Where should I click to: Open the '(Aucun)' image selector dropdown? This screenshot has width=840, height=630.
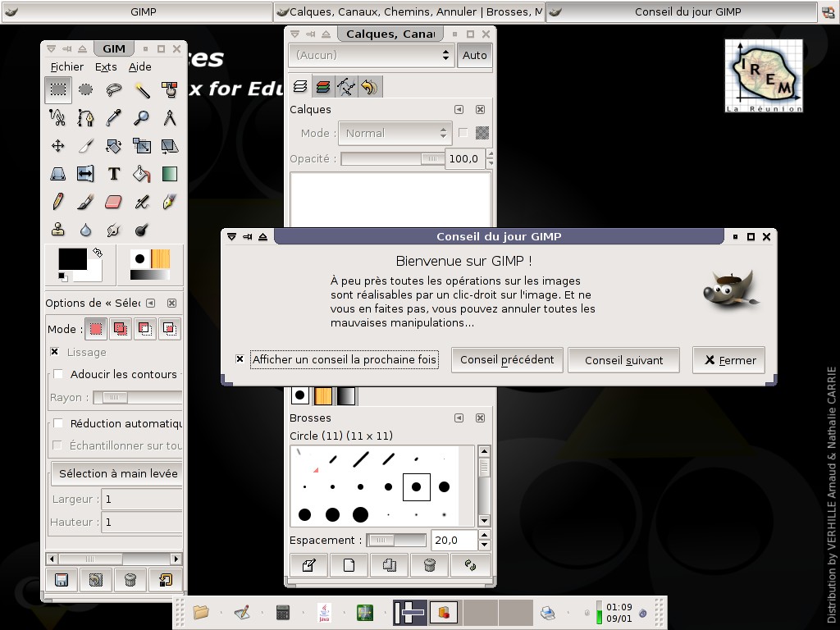[371, 55]
